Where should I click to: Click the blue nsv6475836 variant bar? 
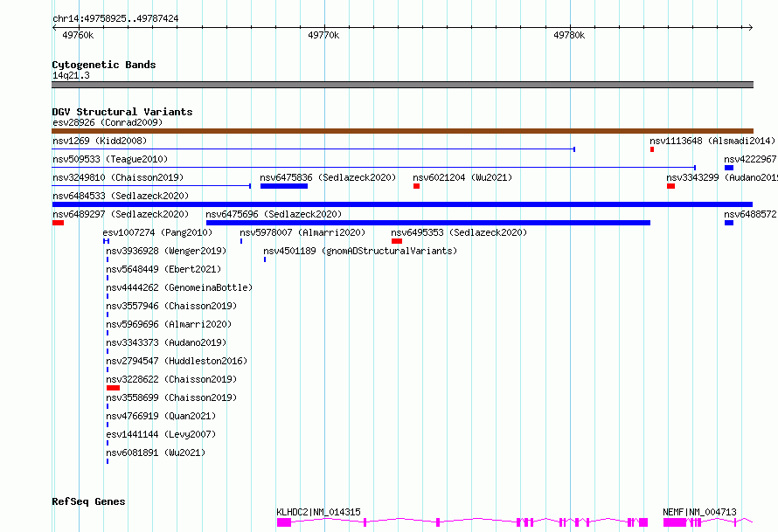284,186
